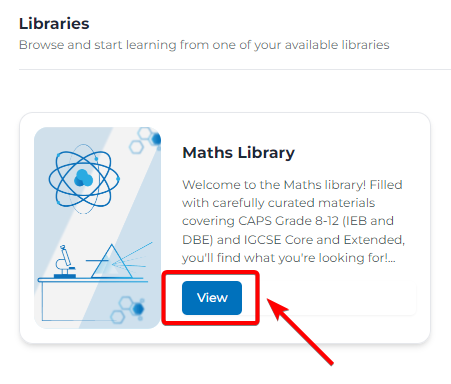The height and width of the screenshot is (384, 451).
Task: Click the blue nucleus at atom center
Action: 83,178
